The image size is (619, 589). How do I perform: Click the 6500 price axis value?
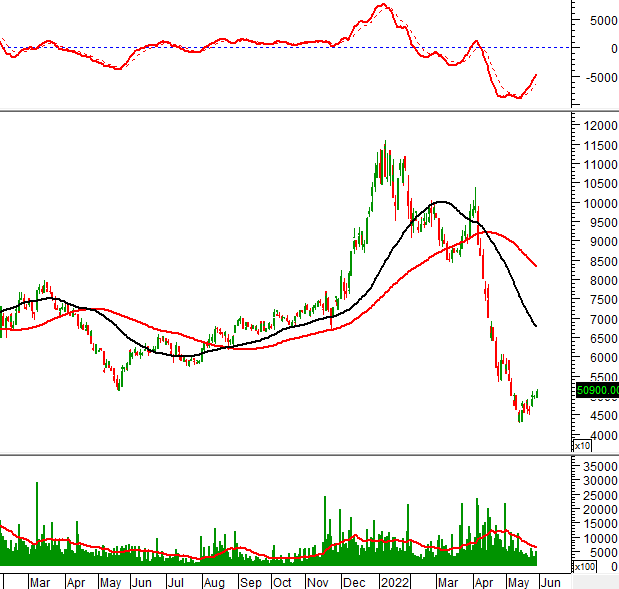click(x=596, y=339)
